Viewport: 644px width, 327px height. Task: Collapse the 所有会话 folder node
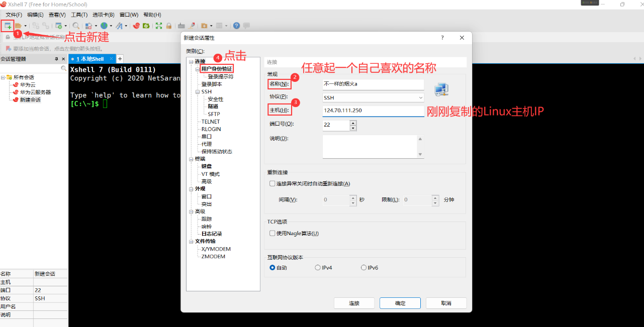click(x=3, y=77)
